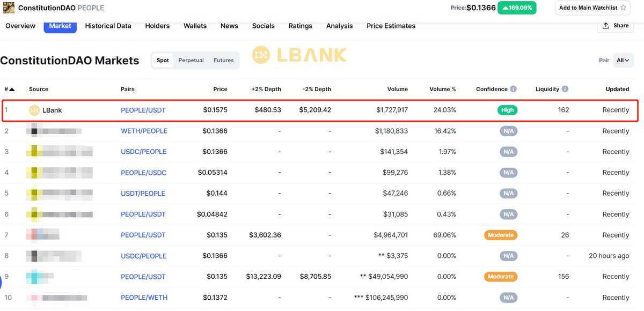The image size is (644, 311).
Task: Click the High confidence badge for LBank
Action: (507, 110)
